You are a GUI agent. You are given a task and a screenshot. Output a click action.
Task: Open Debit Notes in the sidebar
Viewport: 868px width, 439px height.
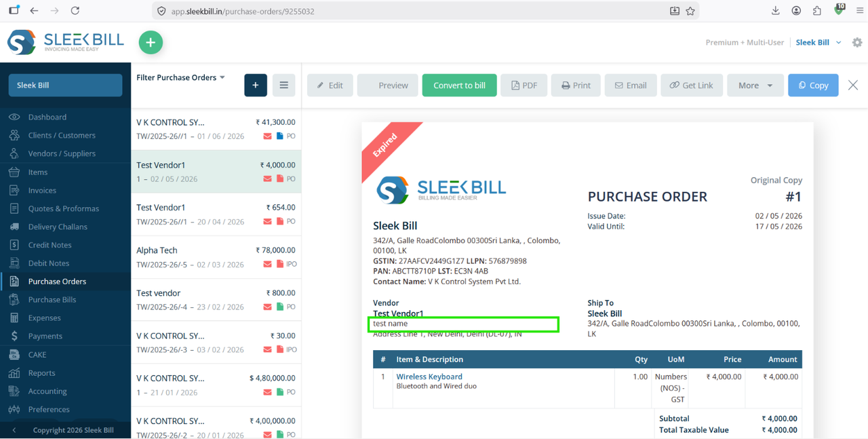point(49,263)
